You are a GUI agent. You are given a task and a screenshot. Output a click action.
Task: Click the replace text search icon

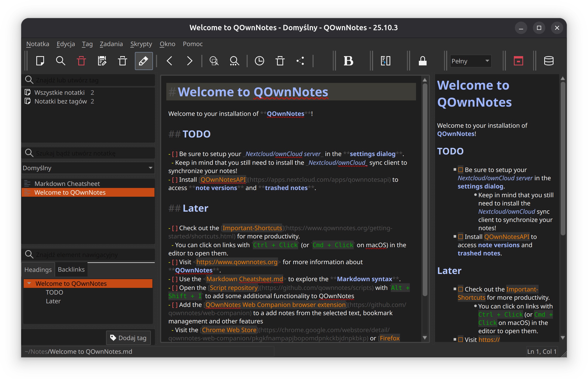pyautogui.click(x=234, y=61)
